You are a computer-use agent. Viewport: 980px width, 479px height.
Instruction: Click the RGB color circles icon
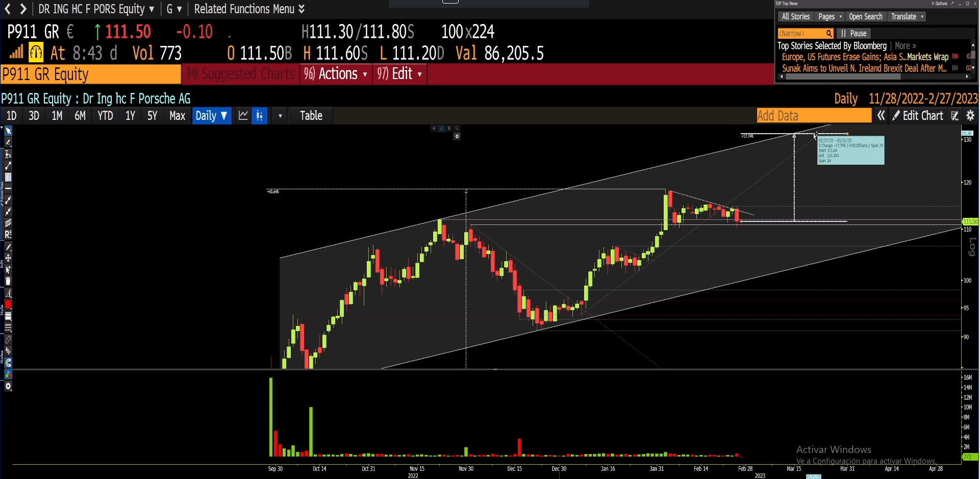(8, 374)
